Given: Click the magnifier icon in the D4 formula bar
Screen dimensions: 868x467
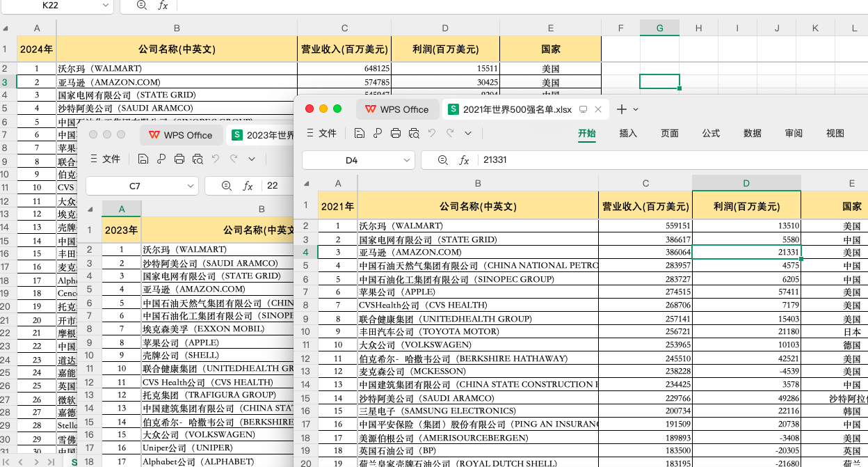Looking at the screenshot, I should (443, 160).
